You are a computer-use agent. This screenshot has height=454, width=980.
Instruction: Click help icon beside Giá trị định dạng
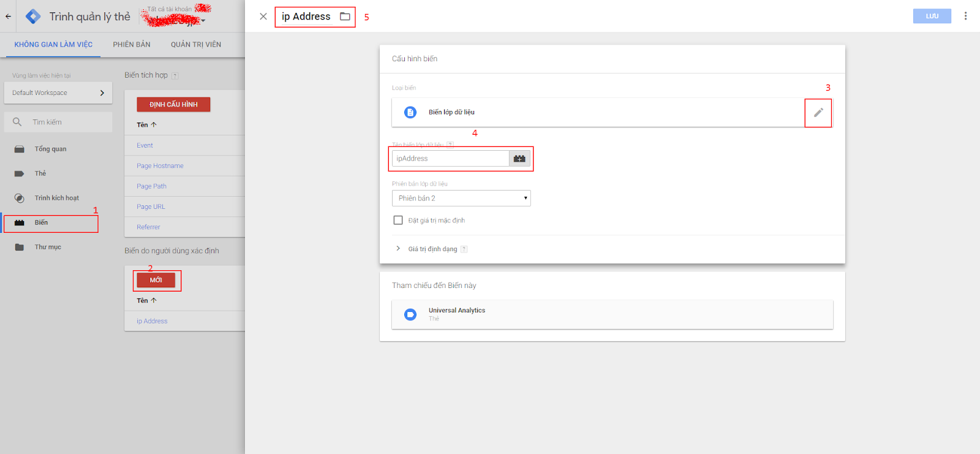tap(464, 249)
